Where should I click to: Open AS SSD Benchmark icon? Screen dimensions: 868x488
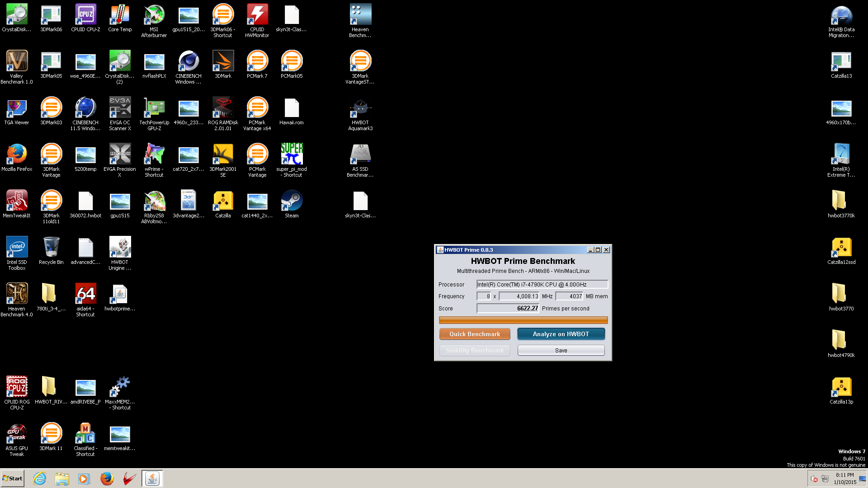(360, 160)
